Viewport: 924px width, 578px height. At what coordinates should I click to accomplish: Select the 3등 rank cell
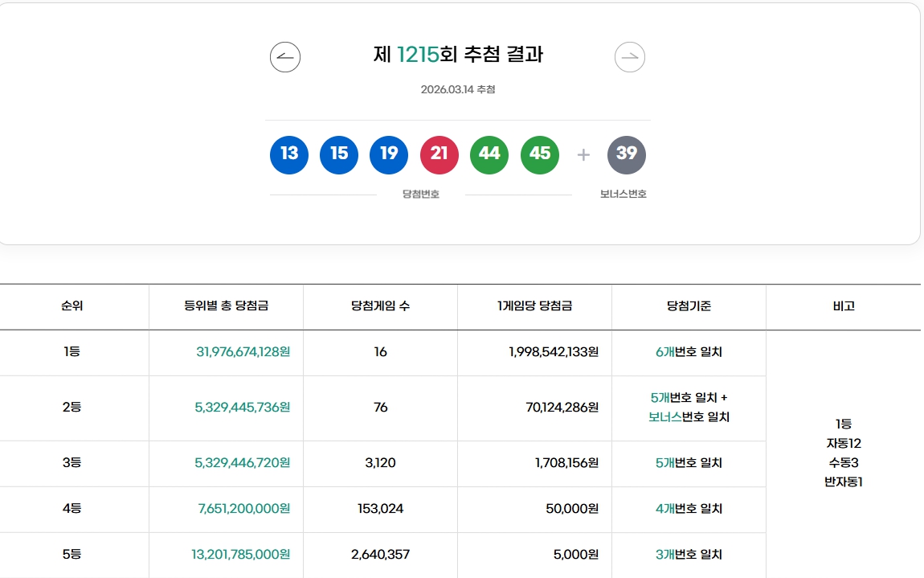coord(74,463)
